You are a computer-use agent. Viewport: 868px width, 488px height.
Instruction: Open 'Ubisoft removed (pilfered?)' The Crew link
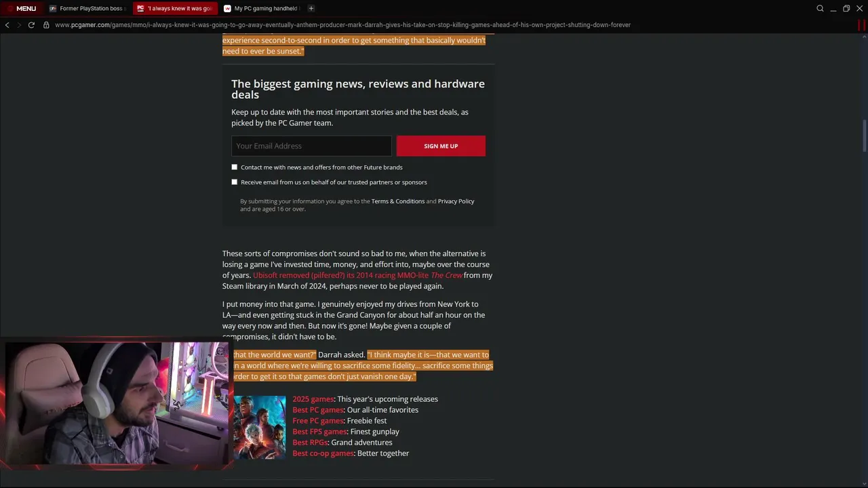tap(357, 275)
